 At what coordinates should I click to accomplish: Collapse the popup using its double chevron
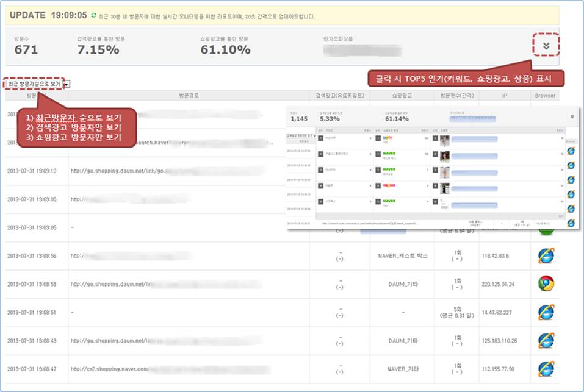[x=572, y=116]
